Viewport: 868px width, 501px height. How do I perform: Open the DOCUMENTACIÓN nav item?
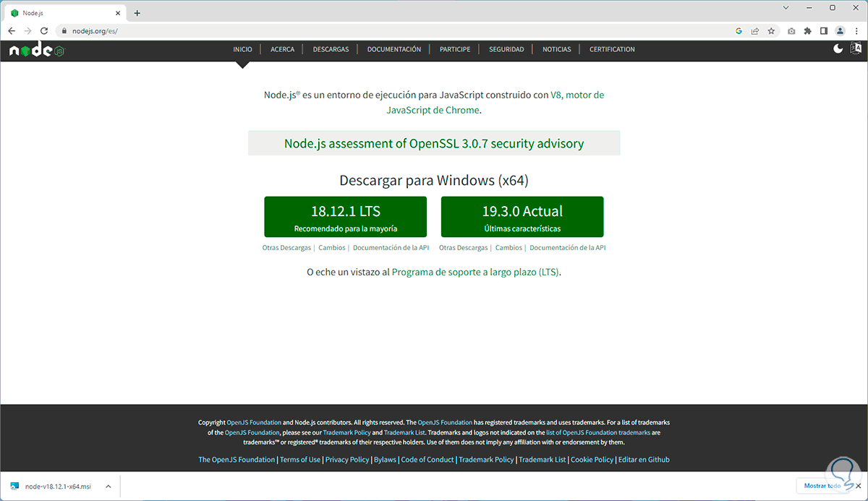click(x=394, y=49)
